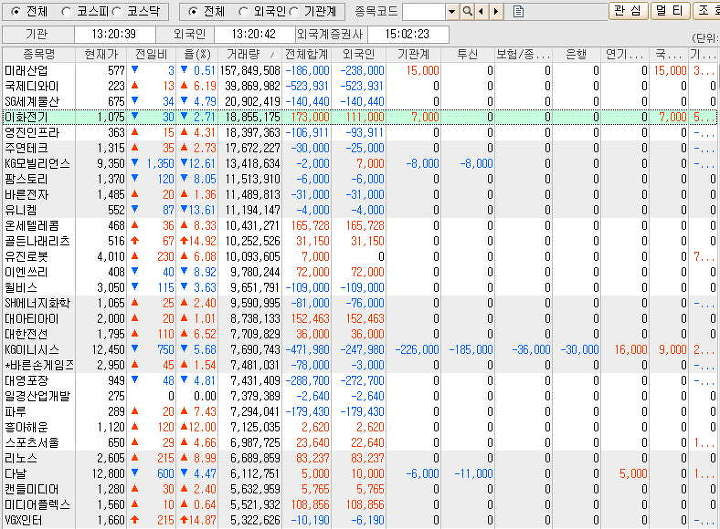Viewport: 720px width, 529px height.
Task: Click the previous stock arrow icon
Action: coord(481,11)
